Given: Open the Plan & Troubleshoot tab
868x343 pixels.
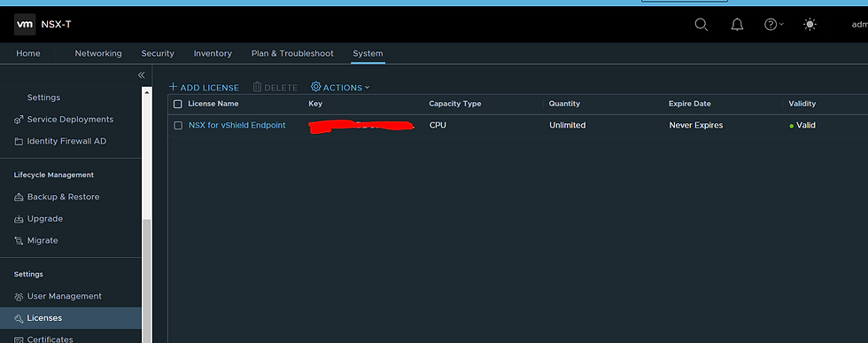Looking at the screenshot, I should [292, 53].
